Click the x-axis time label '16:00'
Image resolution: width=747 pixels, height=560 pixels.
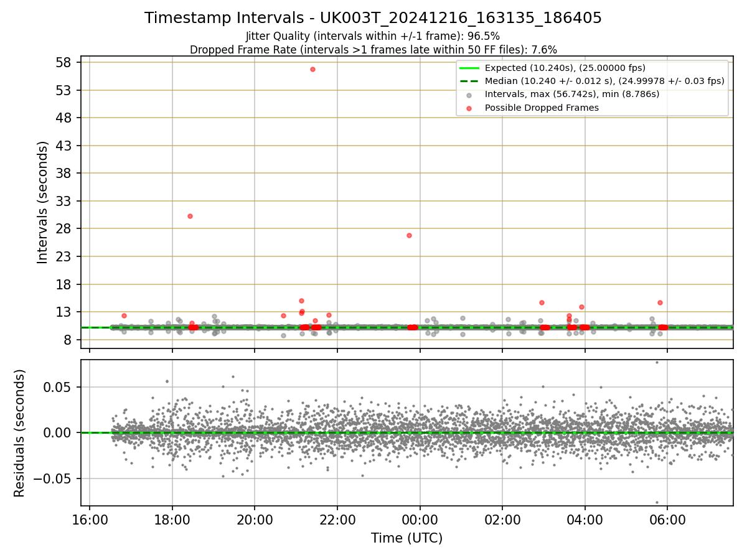tap(90, 518)
